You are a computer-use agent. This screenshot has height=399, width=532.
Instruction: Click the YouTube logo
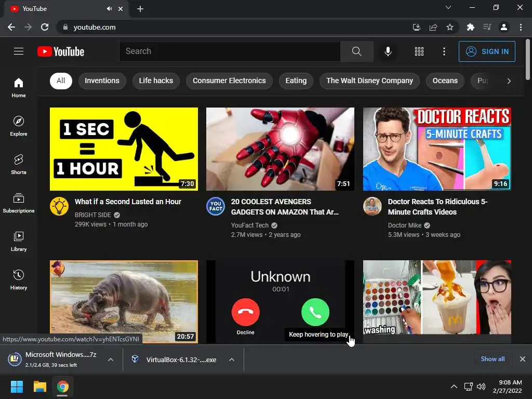pos(61,51)
